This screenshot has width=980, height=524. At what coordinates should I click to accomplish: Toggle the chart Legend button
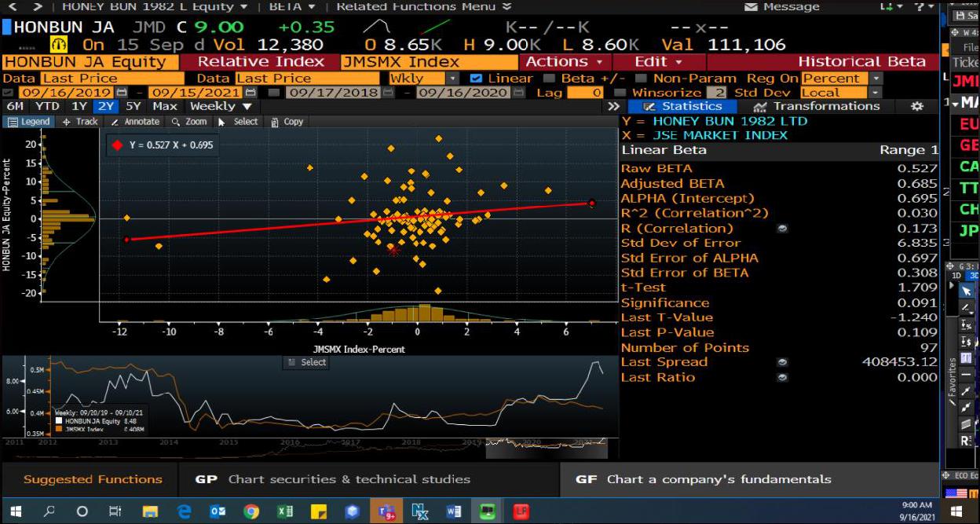29,122
